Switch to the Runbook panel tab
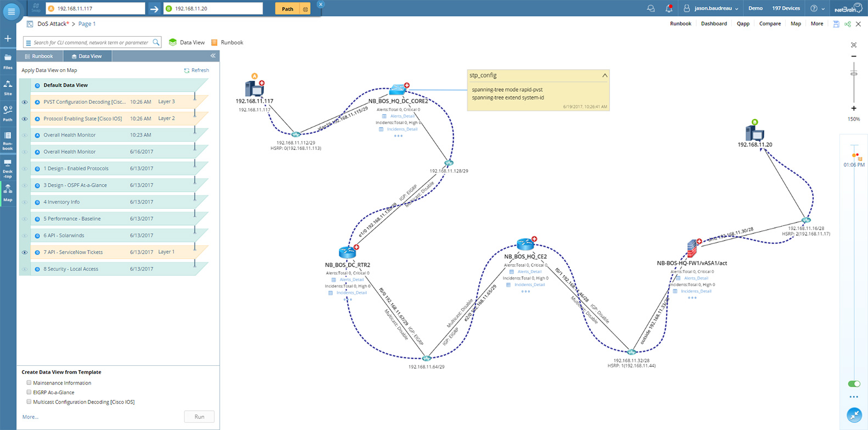868x430 pixels. coord(40,56)
